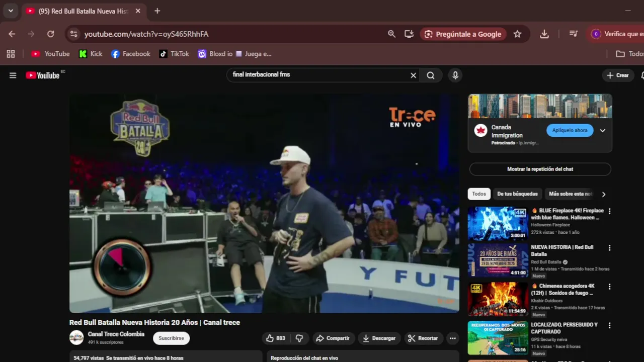Open the media control icon in toolbar

pyautogui.click(x=574, y=34)
